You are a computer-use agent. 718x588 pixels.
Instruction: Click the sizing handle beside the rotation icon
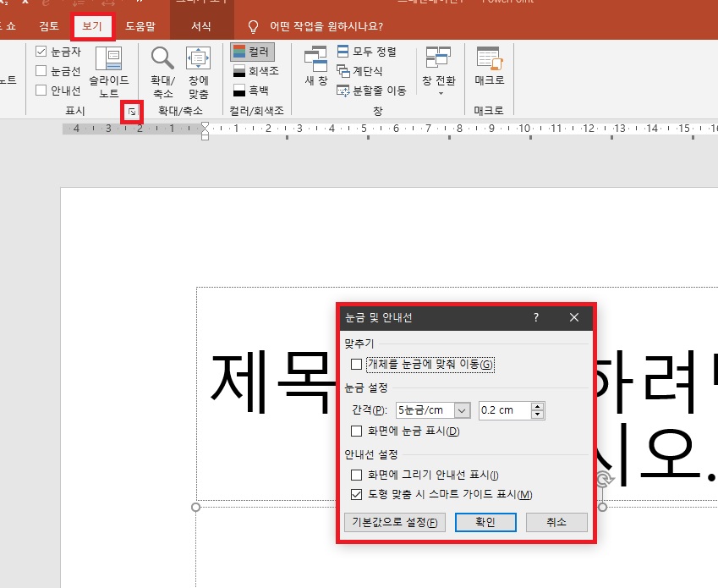pos(603,507)
